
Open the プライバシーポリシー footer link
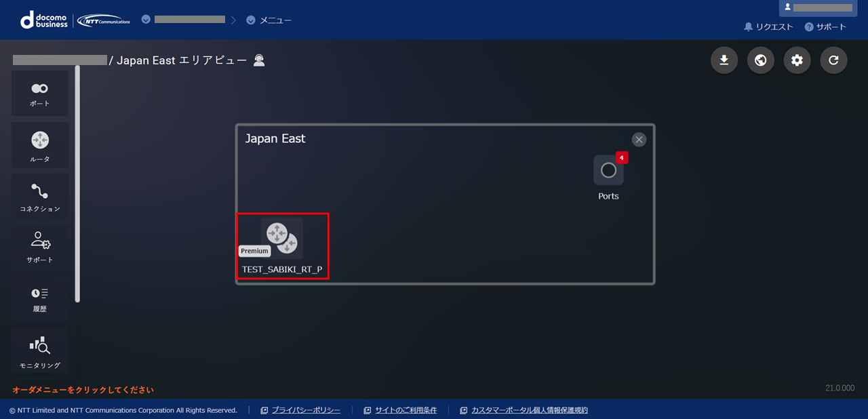pos(305,410)
